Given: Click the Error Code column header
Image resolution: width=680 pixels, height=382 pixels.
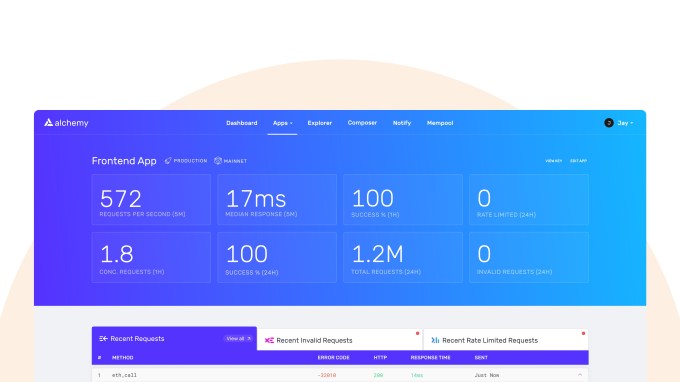Looking at the screenshot, I should coord(333,358).
